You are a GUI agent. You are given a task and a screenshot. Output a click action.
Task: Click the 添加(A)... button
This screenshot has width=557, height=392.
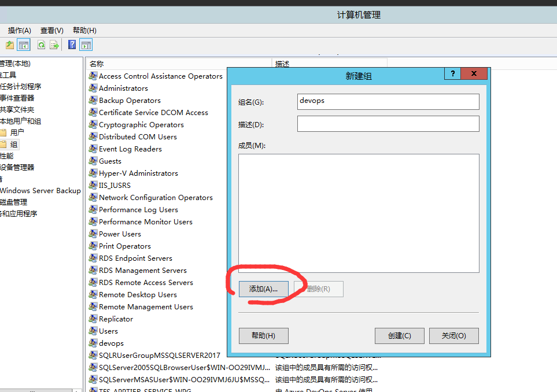263,289
